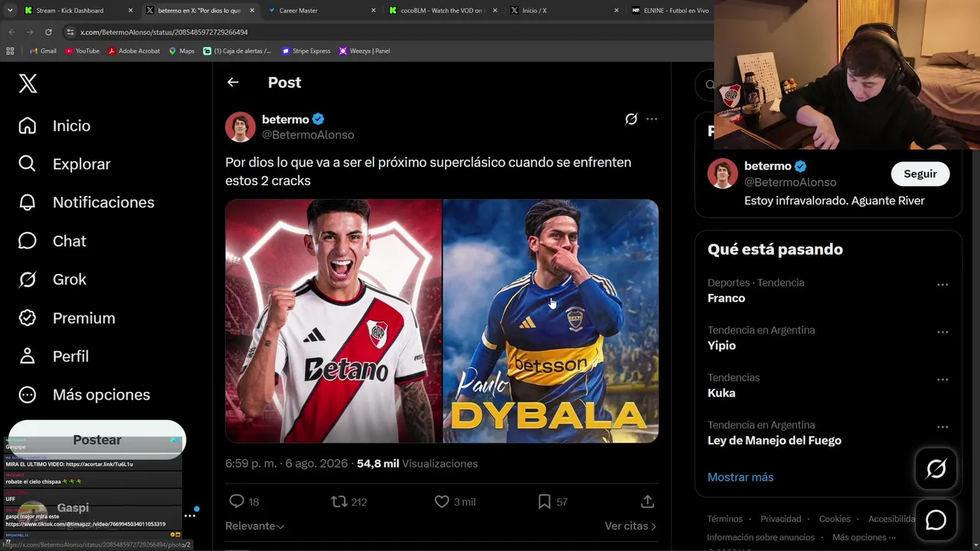Follow betermo with the Seguir button
This screenshot has width=980, height=551.
pos(920,174)
